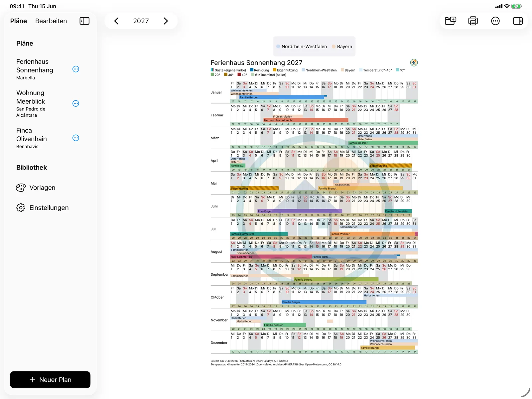532x399 pixels.
Task: Tap Bearbeiten in sidebar header
Action: (51, 21)
